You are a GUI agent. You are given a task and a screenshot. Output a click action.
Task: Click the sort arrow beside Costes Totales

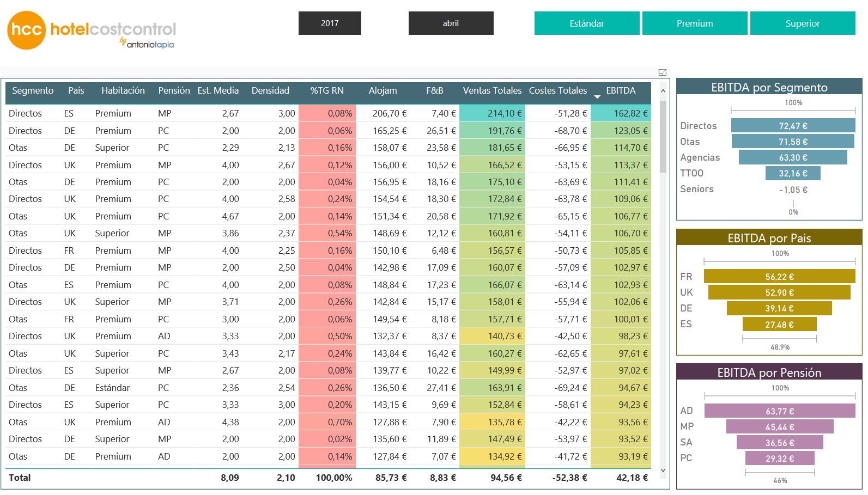[x=597, y=97]
